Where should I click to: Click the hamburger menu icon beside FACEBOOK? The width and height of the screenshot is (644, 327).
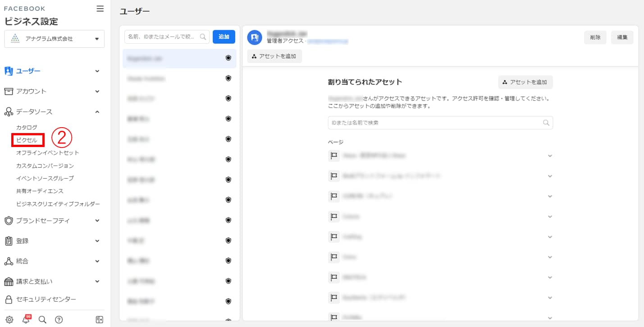[x=100, y=9]
